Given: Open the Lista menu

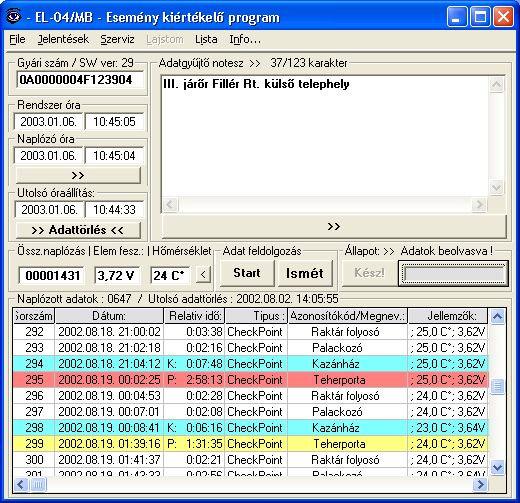Looking at the screenshot, I should point(206,39).
